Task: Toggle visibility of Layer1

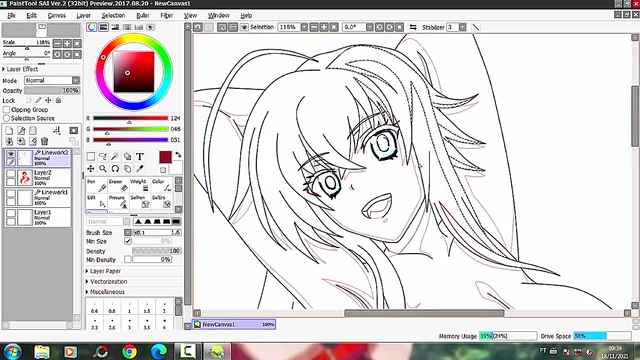Action: 11,213
